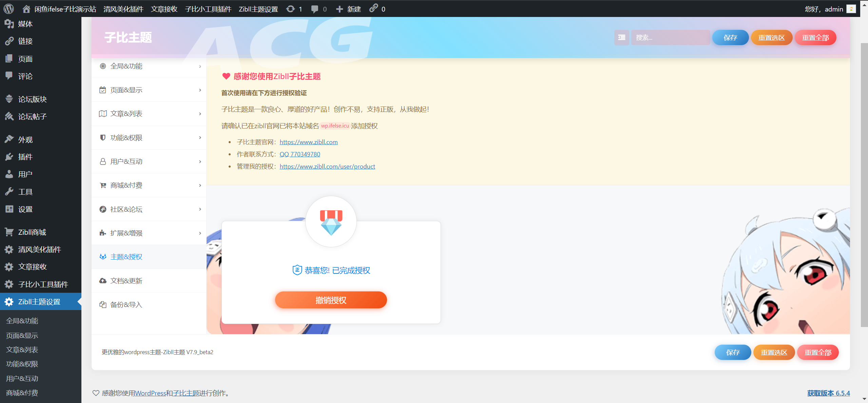Click the top 重置全部 button

tap(815, 38)
